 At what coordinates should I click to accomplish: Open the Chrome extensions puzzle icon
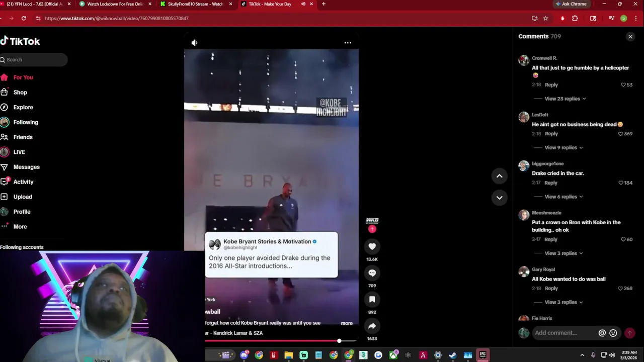click(575, 19)
